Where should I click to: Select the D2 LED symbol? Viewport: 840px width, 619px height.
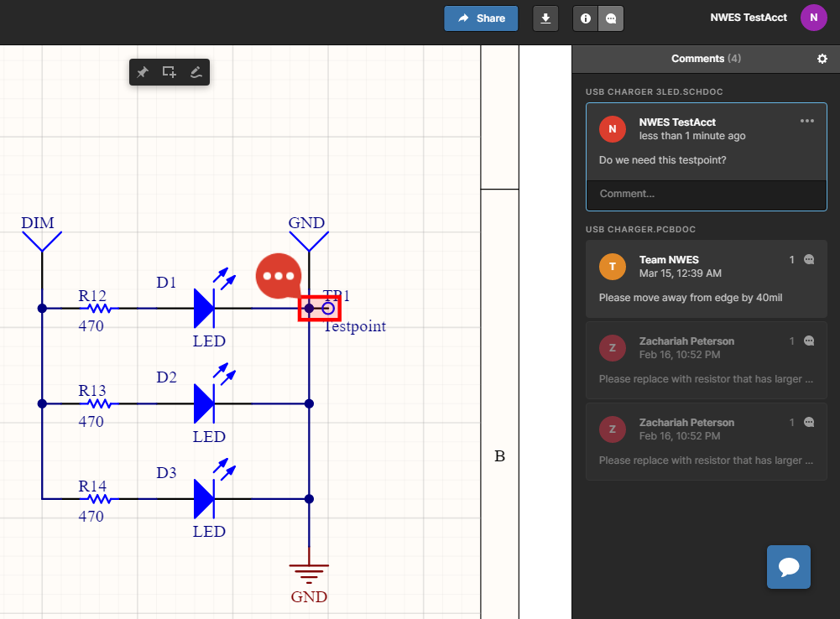point(204,403)
